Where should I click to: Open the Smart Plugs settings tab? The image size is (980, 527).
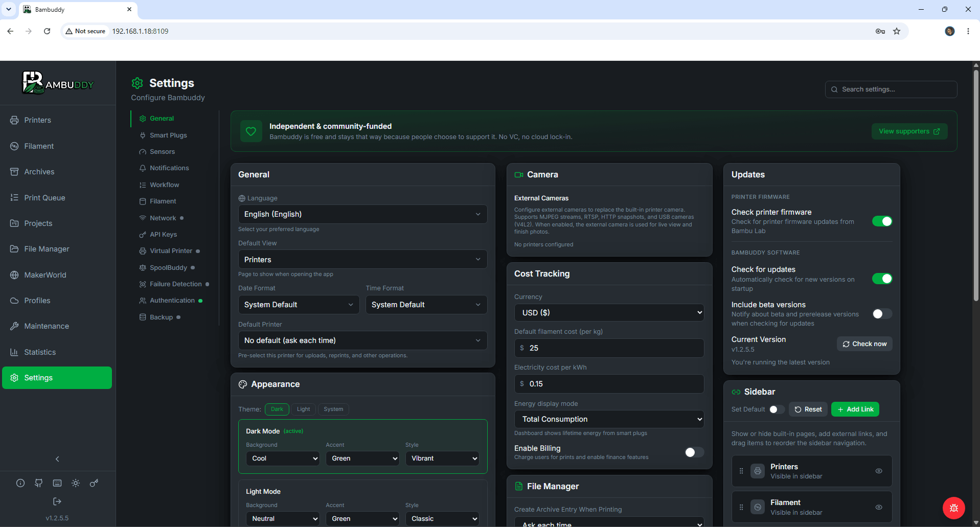(x=168, y=135)
